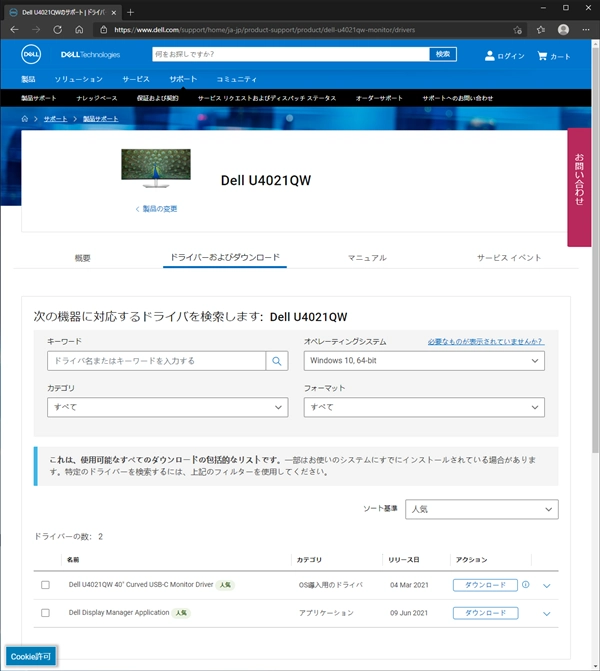Image resolution: width=600 pixels, height=671 pixels.
Task: Click the info icon beside Monitor Driver download
Action: point(526,585)
